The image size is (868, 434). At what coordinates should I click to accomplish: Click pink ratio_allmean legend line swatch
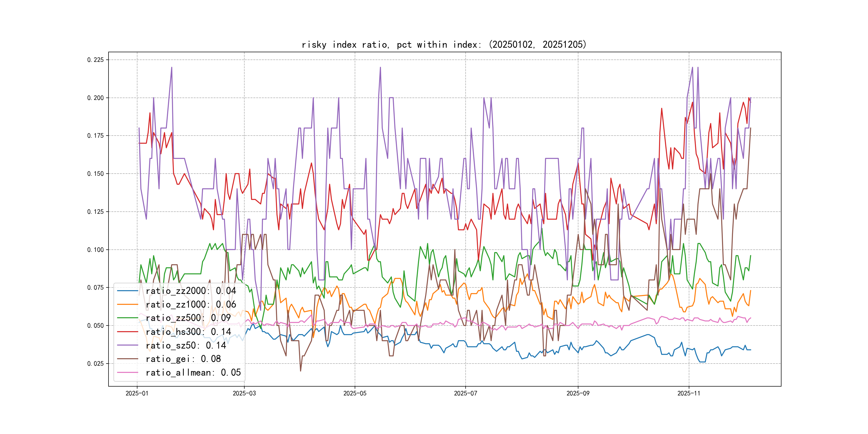coord(127,373)
